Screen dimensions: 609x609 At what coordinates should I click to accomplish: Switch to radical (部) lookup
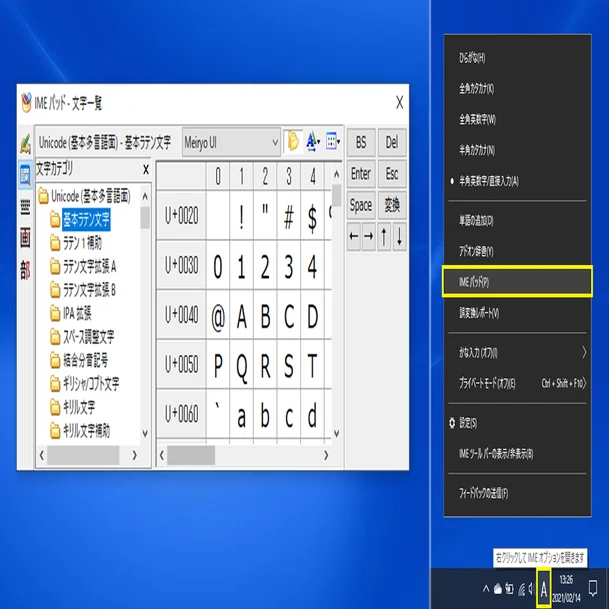click(x=25, y=269)
